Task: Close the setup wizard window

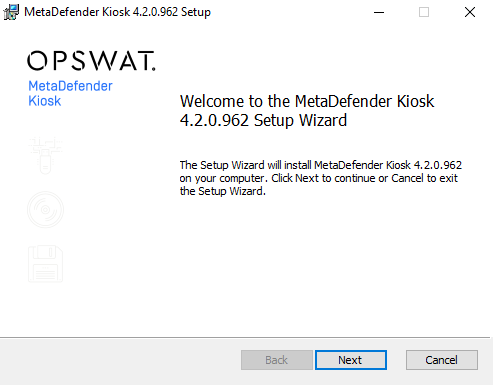Action: tap(470, 12)
